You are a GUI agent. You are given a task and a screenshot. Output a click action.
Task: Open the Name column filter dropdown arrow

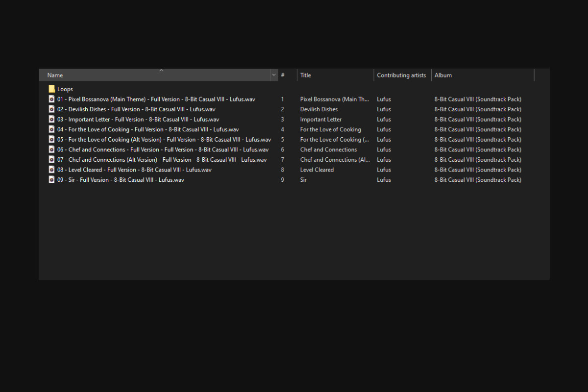[x=274, y=75]
